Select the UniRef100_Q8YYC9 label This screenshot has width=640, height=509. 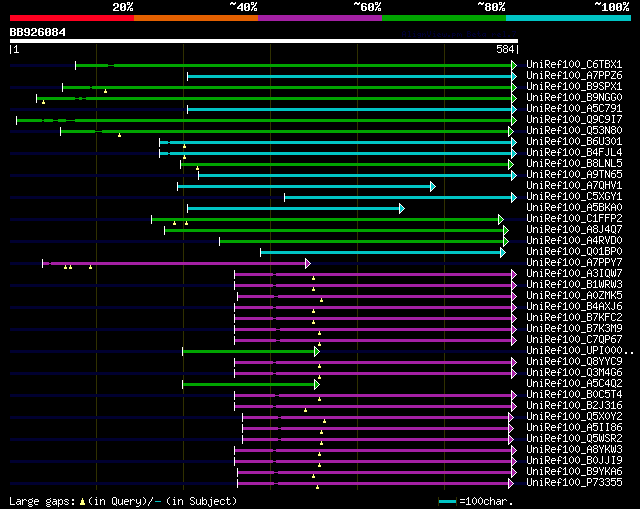click(574, 362)
